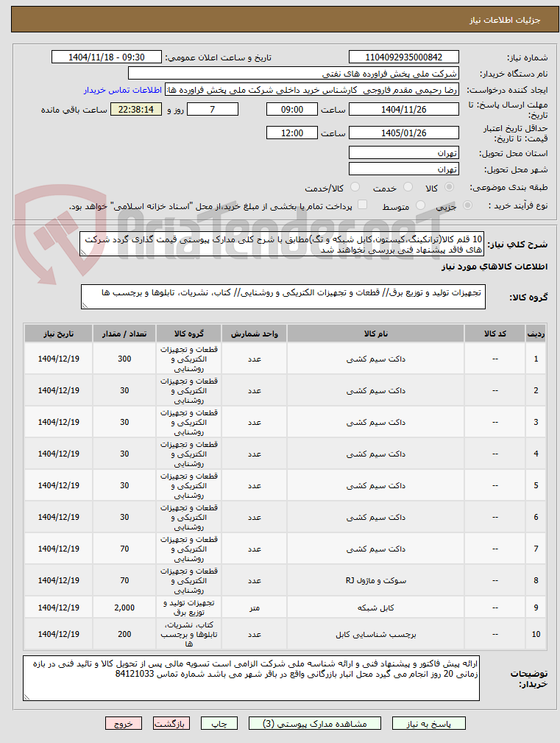Select the خدمت radio button

(x=408, y=188)
